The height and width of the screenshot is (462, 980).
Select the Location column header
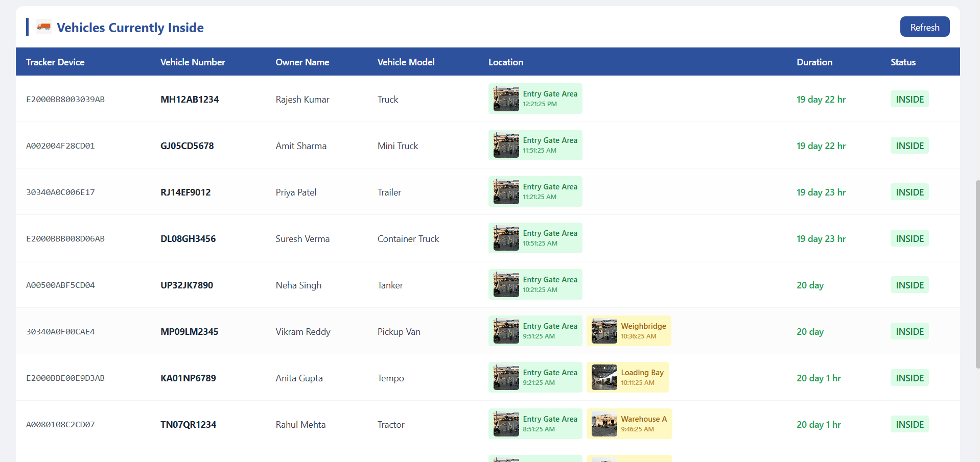505,62
